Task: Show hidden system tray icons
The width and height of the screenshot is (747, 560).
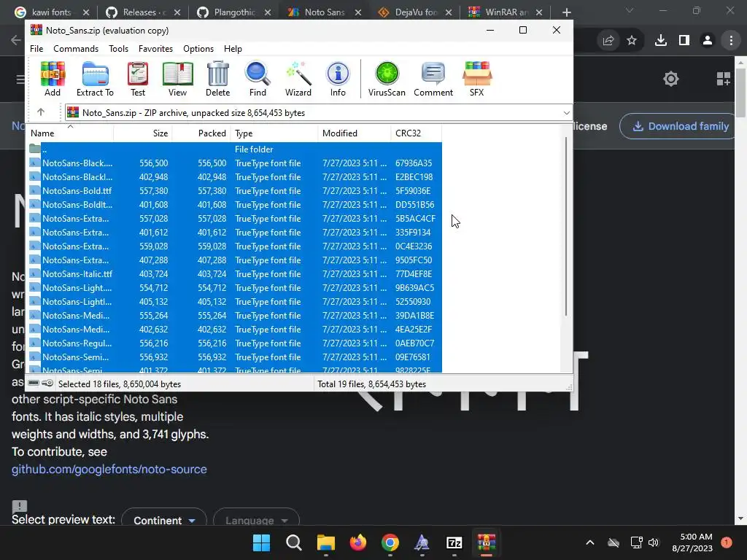Action: (589, 542)
